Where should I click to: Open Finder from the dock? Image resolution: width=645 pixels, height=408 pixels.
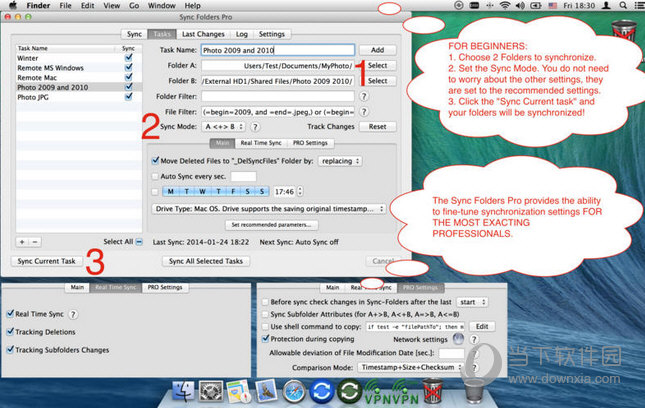pos(183,391)
